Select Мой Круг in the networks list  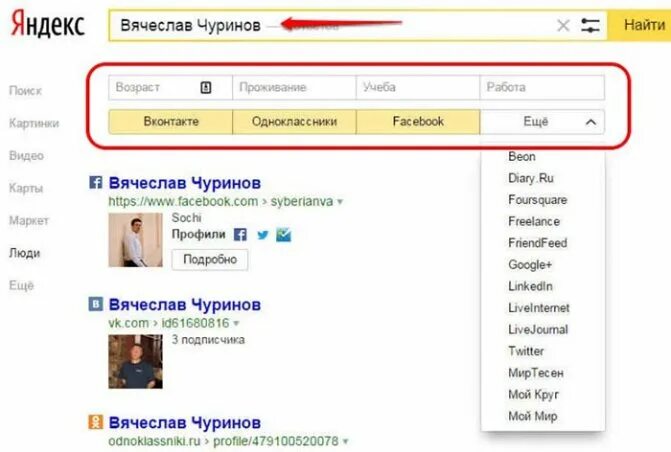pos(533,394)
